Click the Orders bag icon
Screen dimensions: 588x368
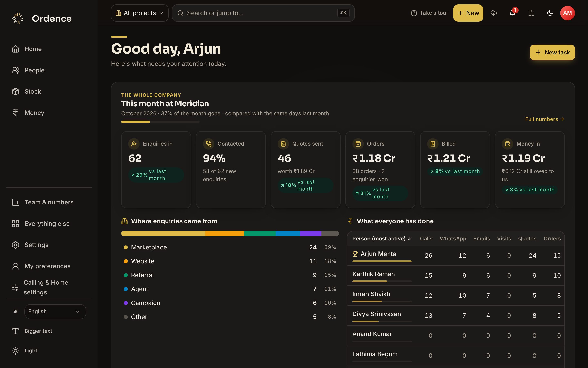358,144
